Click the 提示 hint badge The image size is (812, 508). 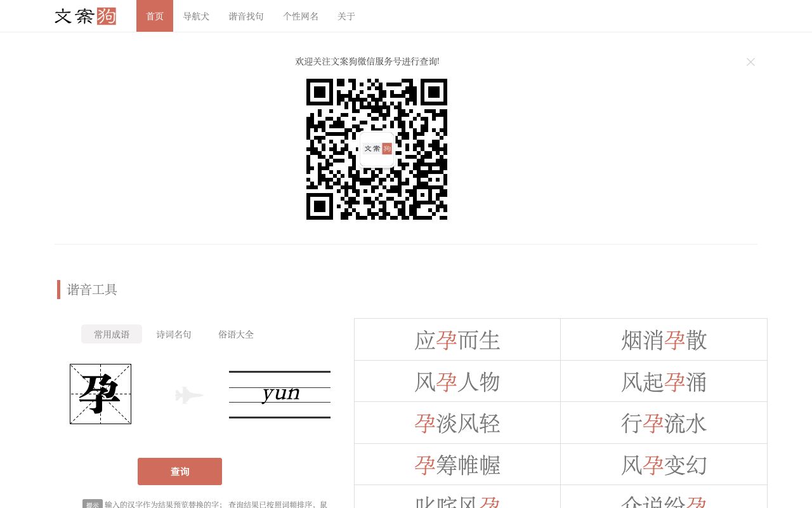click(x=92, y=504)
